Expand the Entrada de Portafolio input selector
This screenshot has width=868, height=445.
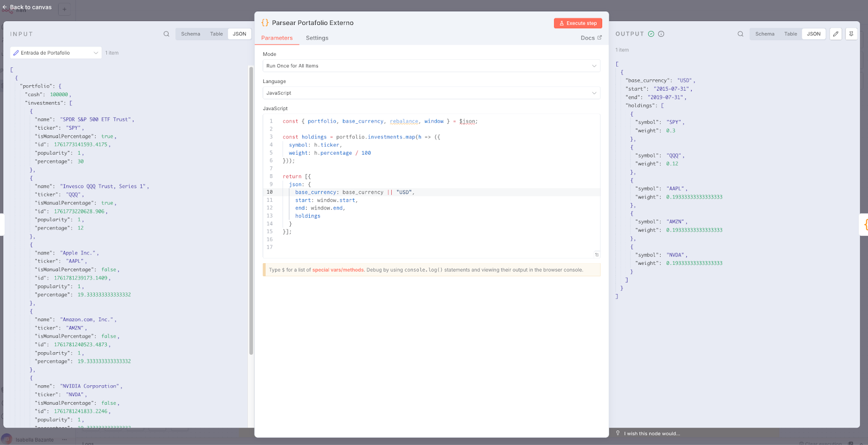[x=56, y=53]
